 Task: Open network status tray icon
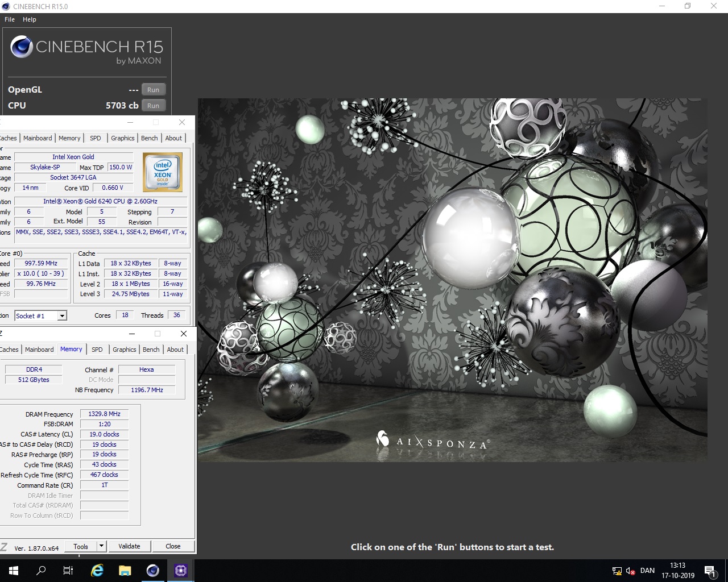pyautogui.click(x=617, y=571)
